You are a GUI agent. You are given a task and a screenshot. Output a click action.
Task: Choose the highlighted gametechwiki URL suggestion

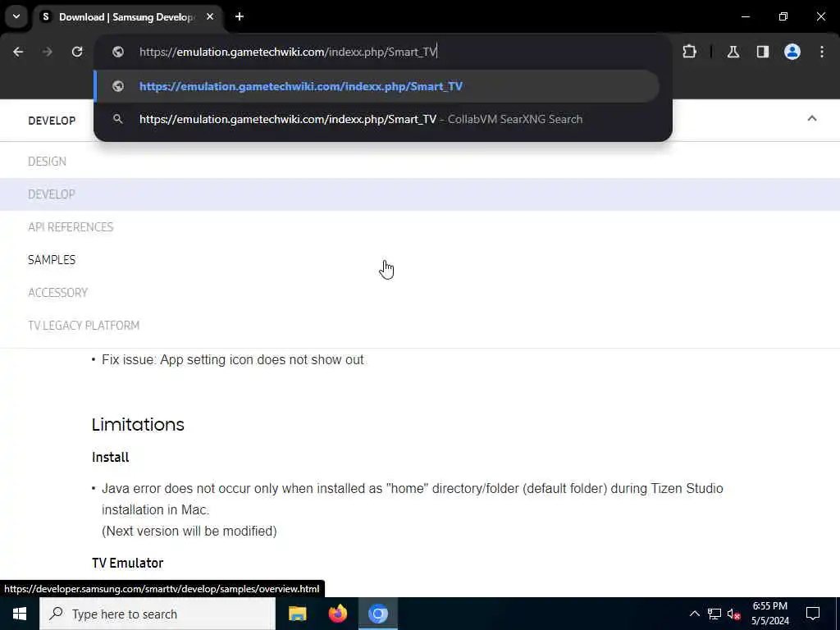[377, 86]
